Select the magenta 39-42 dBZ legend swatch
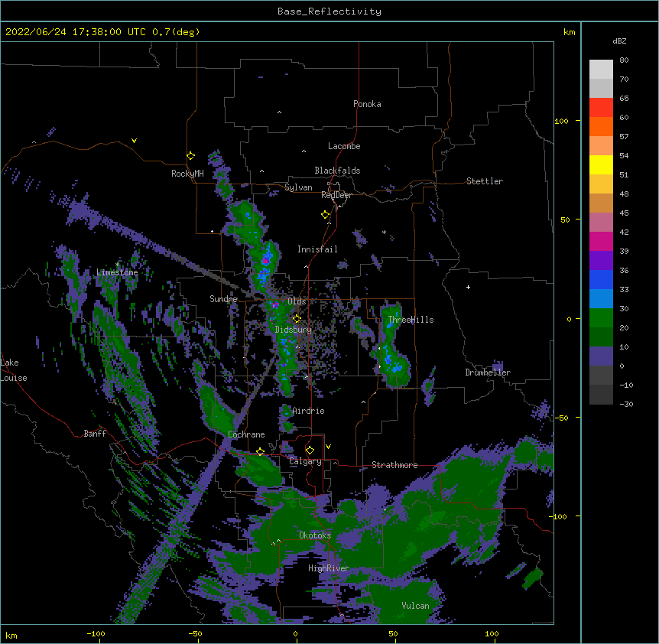 tap(601, 242)
